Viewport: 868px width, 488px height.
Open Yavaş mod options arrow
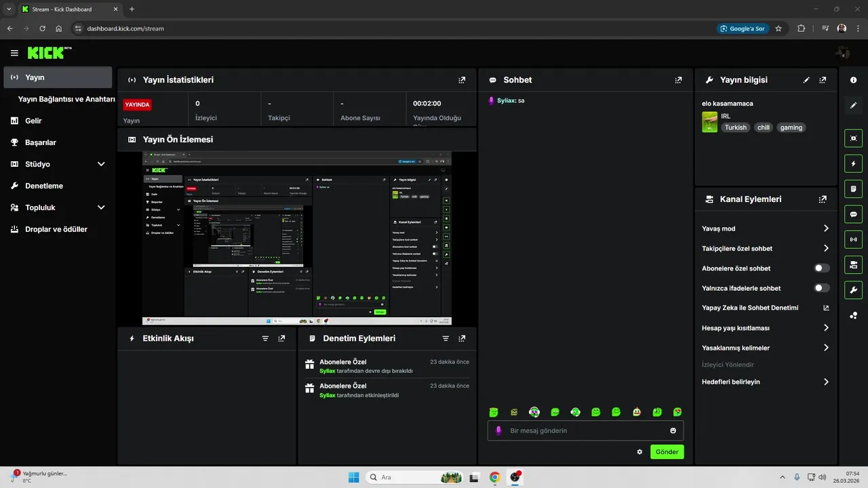coord(826,228)
